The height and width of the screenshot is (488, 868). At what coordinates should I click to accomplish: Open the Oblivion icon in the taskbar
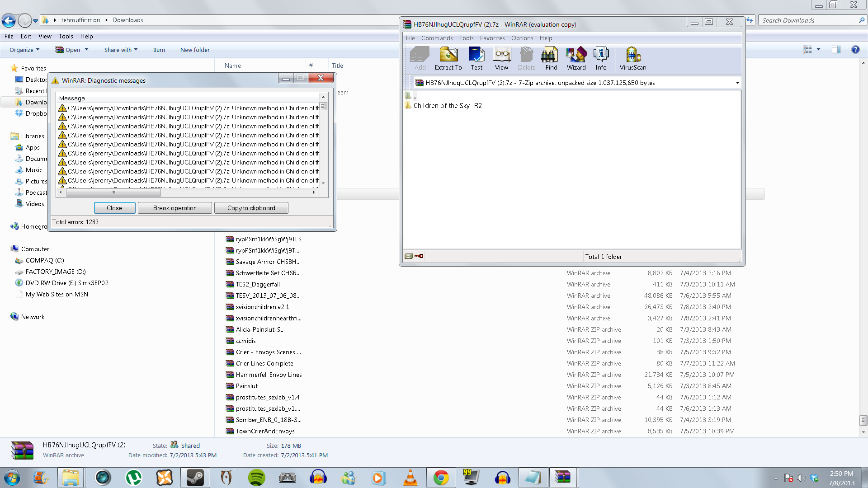[226, 478]
